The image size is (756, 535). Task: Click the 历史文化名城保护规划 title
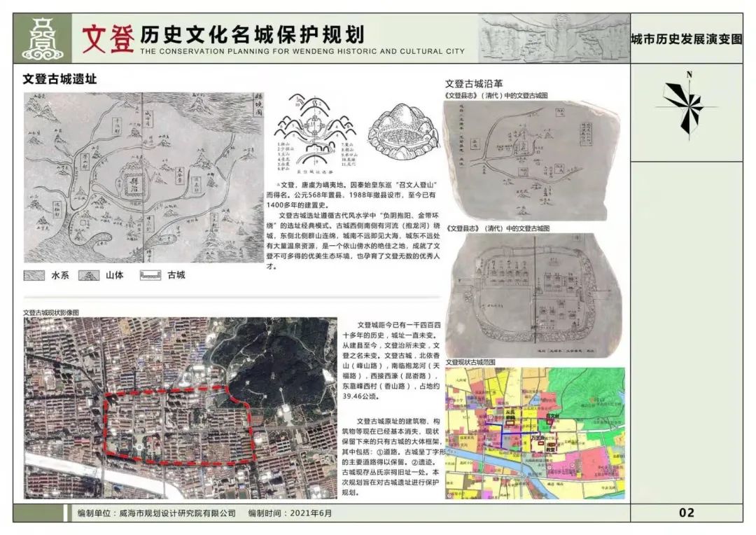pos(252,34)
